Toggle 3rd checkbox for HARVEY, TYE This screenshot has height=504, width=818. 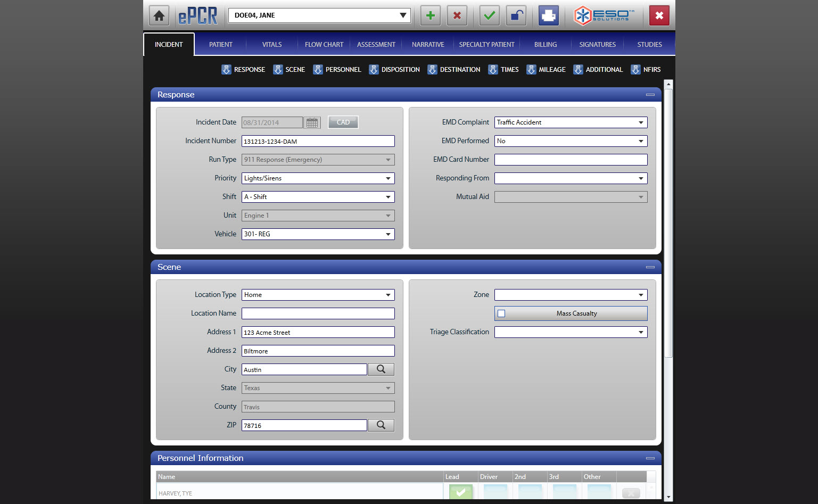click(564, 492)
